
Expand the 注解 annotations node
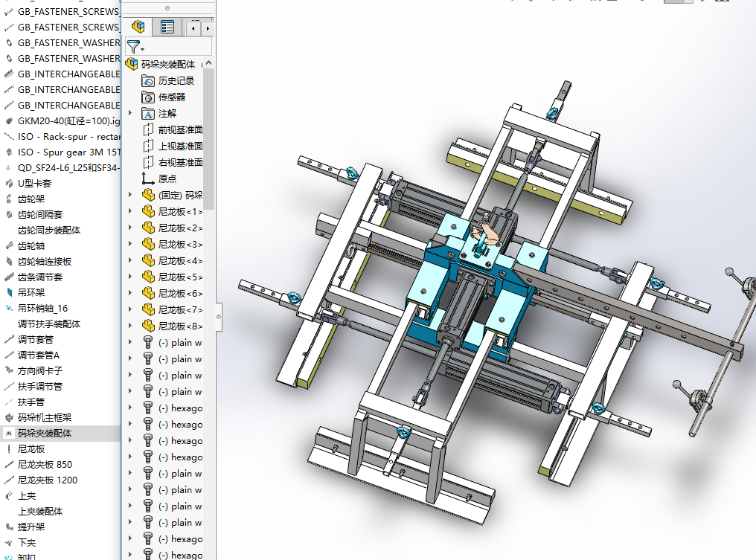point(130,113)
